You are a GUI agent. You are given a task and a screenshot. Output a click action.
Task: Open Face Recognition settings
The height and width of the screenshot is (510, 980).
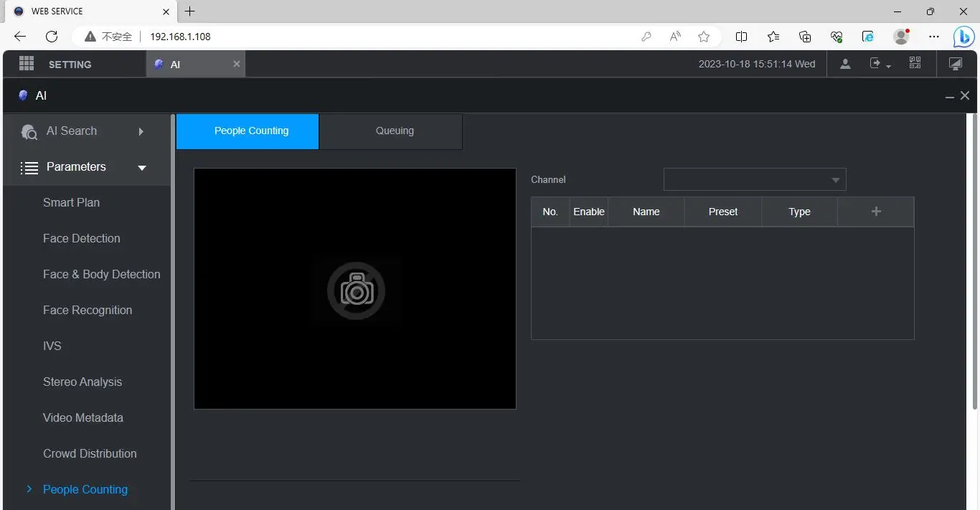tap(88, 310)
